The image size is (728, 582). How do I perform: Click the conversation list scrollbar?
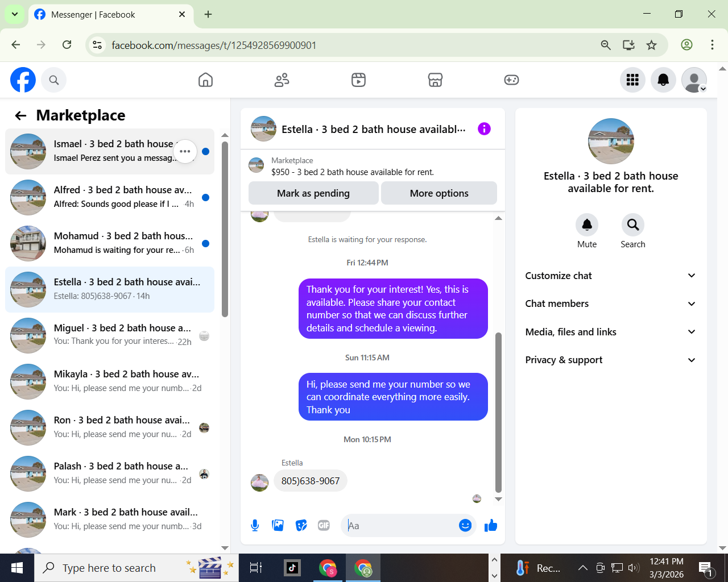pyautogui.click(x=225, y=230)
